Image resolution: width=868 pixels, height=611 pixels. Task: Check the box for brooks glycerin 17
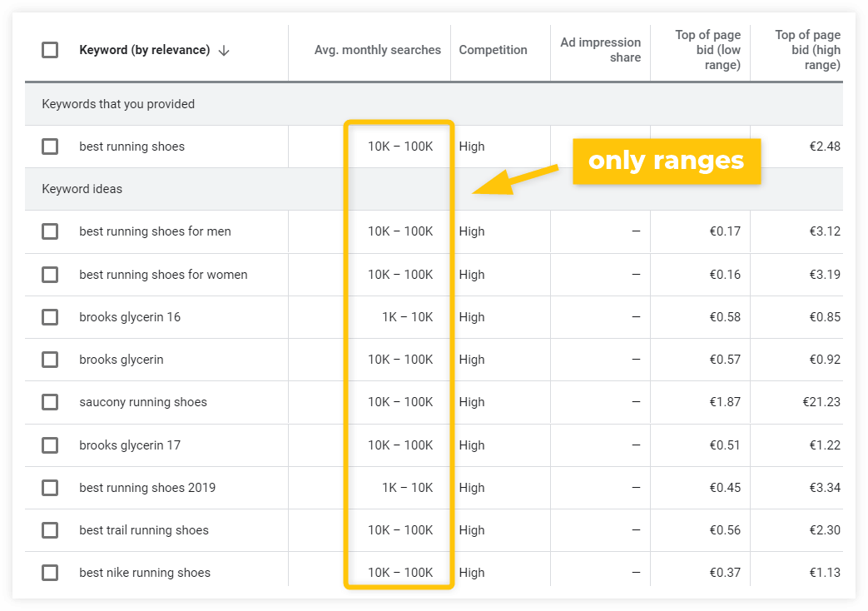49,445
